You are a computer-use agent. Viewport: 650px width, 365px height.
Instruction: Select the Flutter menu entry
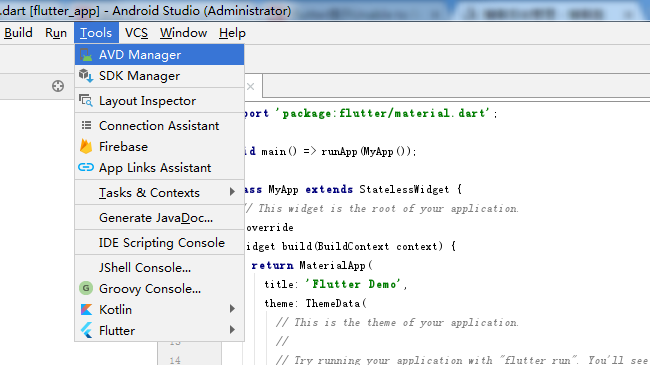(160, 331)
